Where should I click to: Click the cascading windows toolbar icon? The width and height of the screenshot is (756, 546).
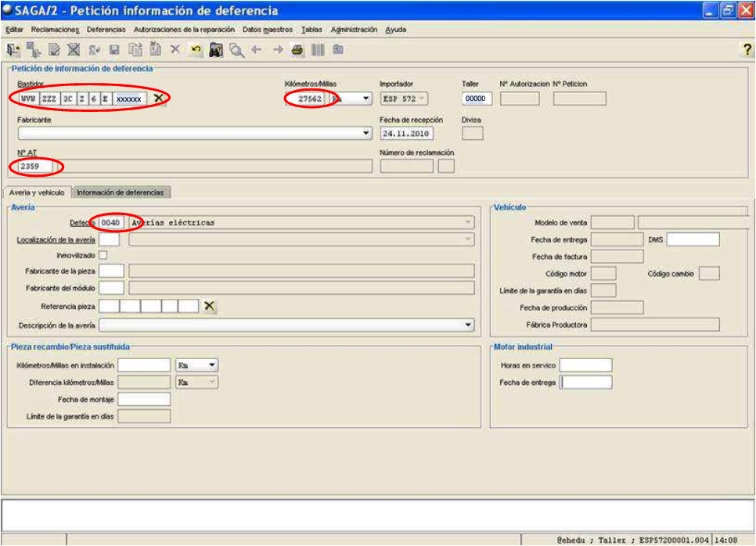click(x=34, y=49)
